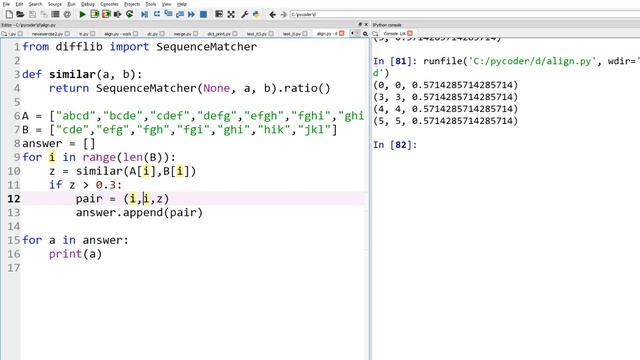The image size is (640, 360).
Task: Click console output '(3, 3, 0.5714285714285714)'
Action: (x=445, y=97)
